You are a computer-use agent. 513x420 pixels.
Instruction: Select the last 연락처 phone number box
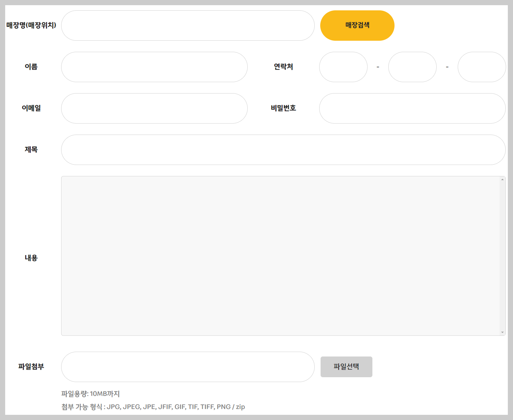tap(482, 67)
